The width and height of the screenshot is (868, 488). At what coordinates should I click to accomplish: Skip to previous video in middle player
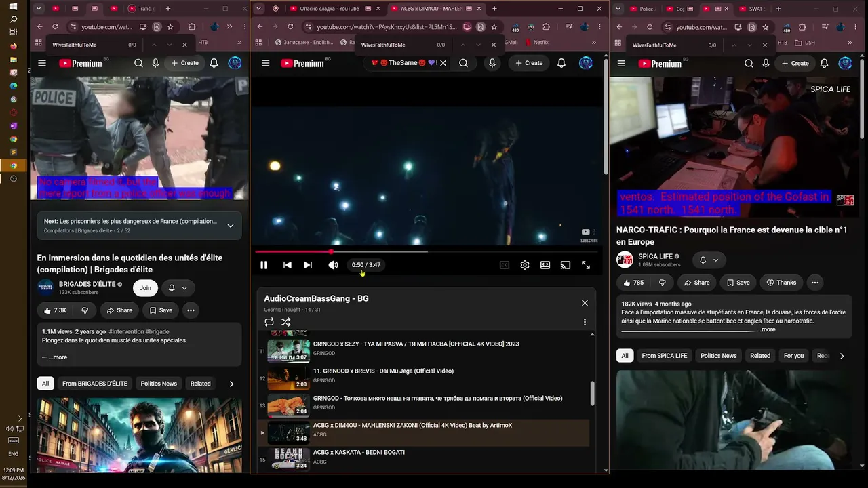tap(288, 265)
